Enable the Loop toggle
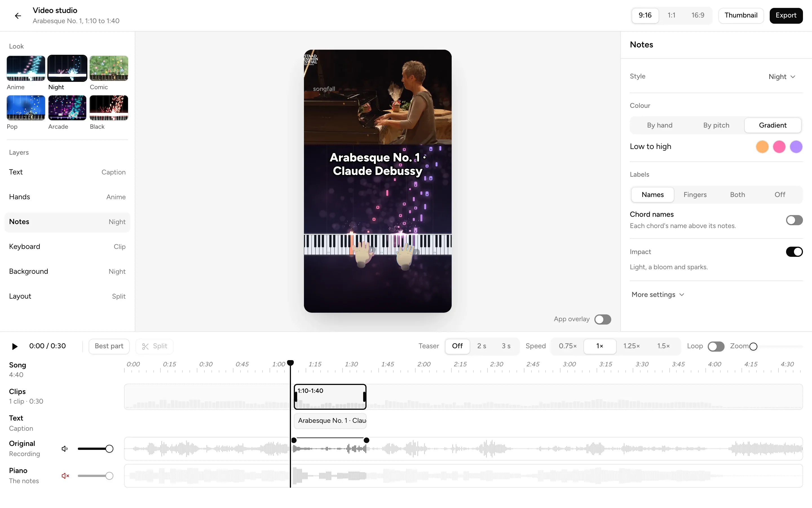The image size is (812, 508). (x=716, y=346)
